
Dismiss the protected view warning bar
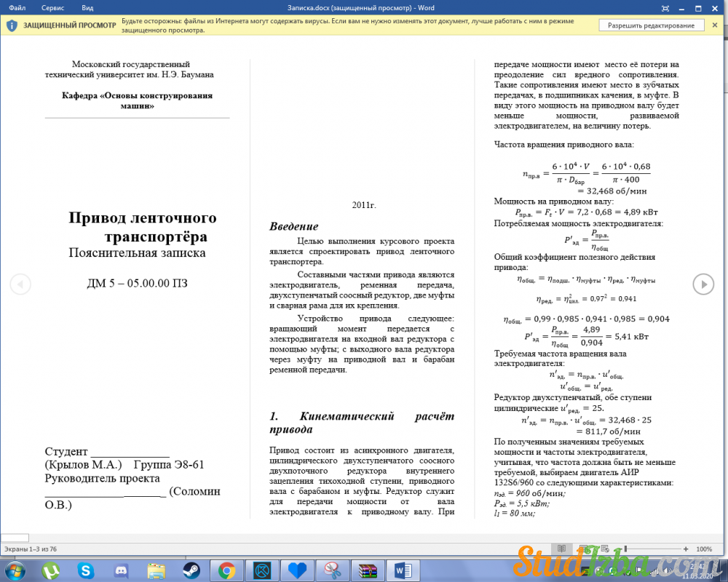(715, 25)
